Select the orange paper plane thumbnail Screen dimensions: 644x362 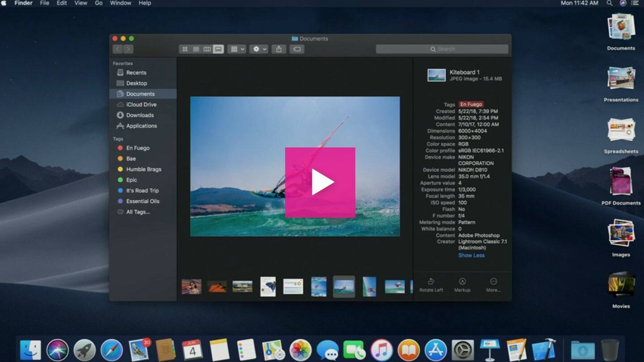tap(217, 287)
